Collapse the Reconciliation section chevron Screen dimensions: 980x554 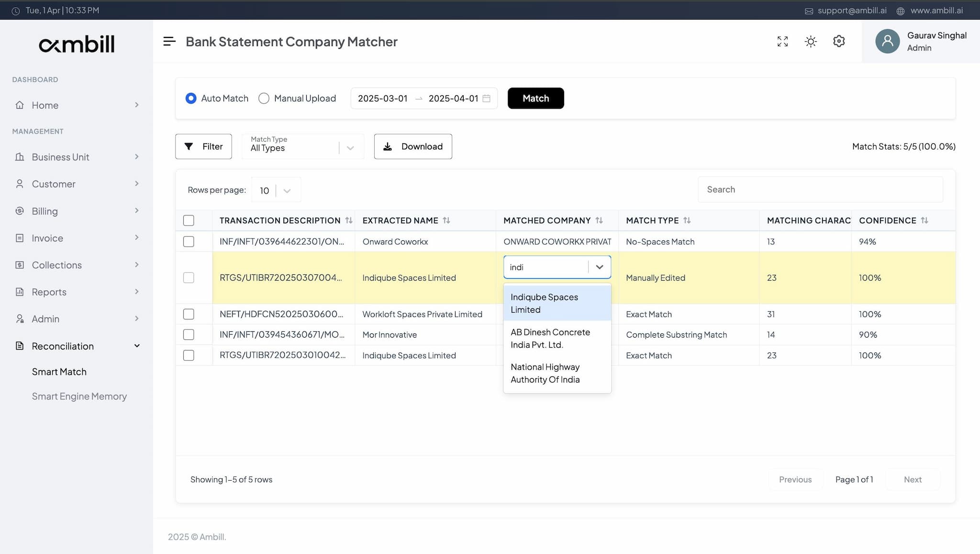coord(137,346)
